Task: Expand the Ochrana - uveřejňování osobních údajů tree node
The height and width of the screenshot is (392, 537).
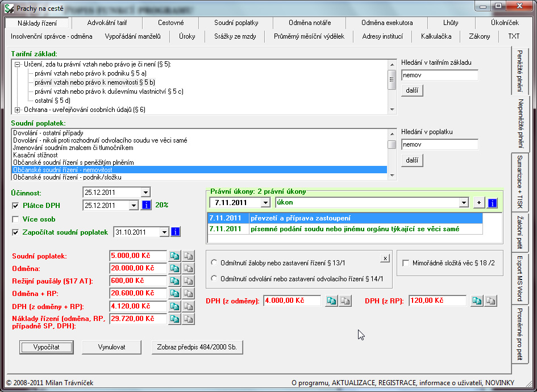Action: tap(17, 110)
